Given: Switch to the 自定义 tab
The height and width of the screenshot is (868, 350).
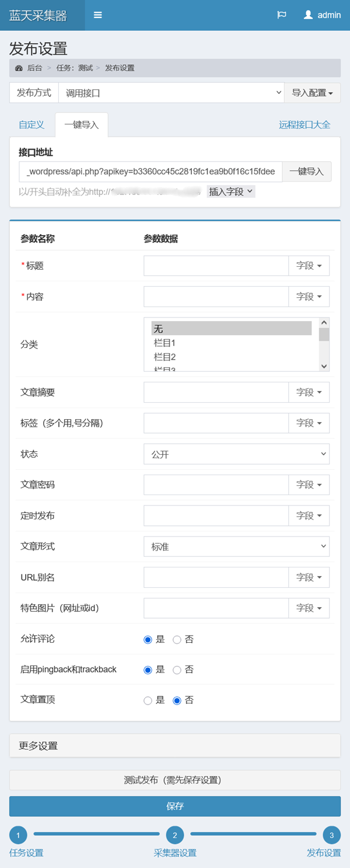Looking at the screenshot, I should [32, 125].
